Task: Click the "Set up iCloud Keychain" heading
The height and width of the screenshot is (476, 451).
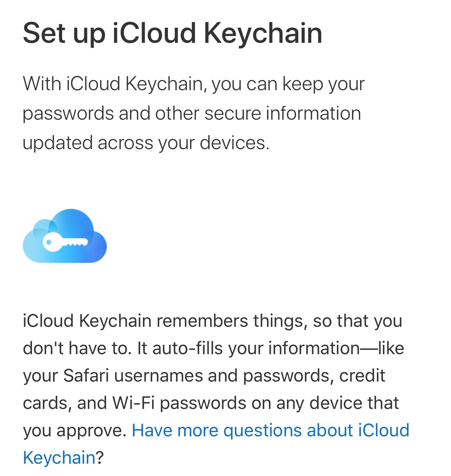Action: click(x=172, y=33)
